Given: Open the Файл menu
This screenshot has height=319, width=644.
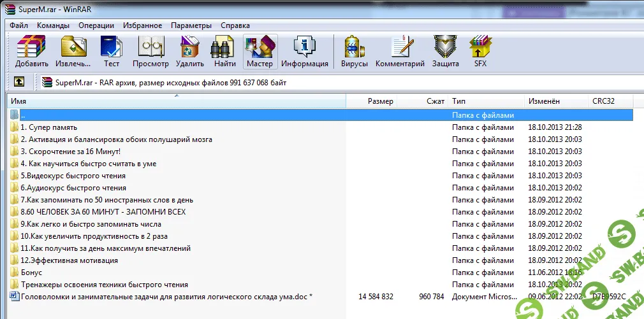Looking at the screenshot, I should [18, 25].
